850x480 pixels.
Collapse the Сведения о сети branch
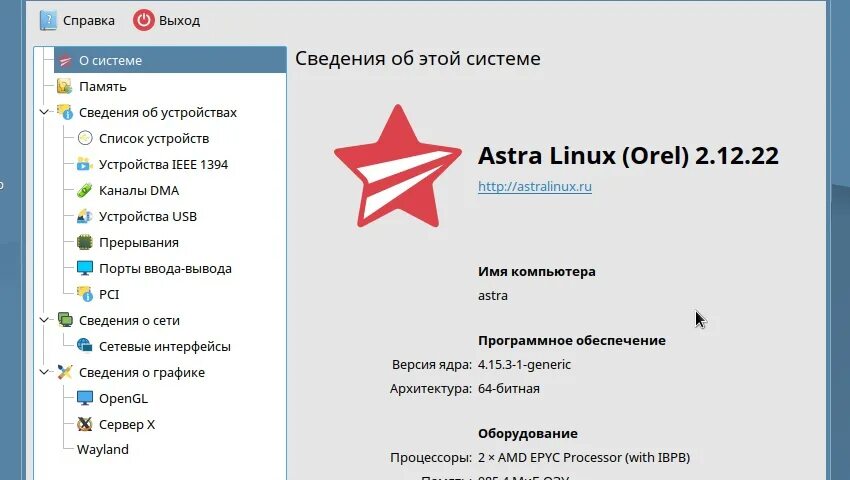pos(44,320)
